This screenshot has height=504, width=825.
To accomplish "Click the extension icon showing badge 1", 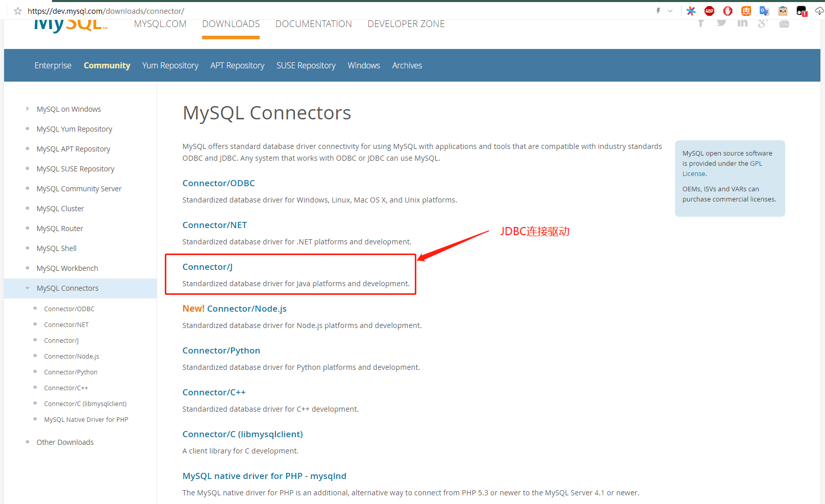I will (x=800, y=11).
